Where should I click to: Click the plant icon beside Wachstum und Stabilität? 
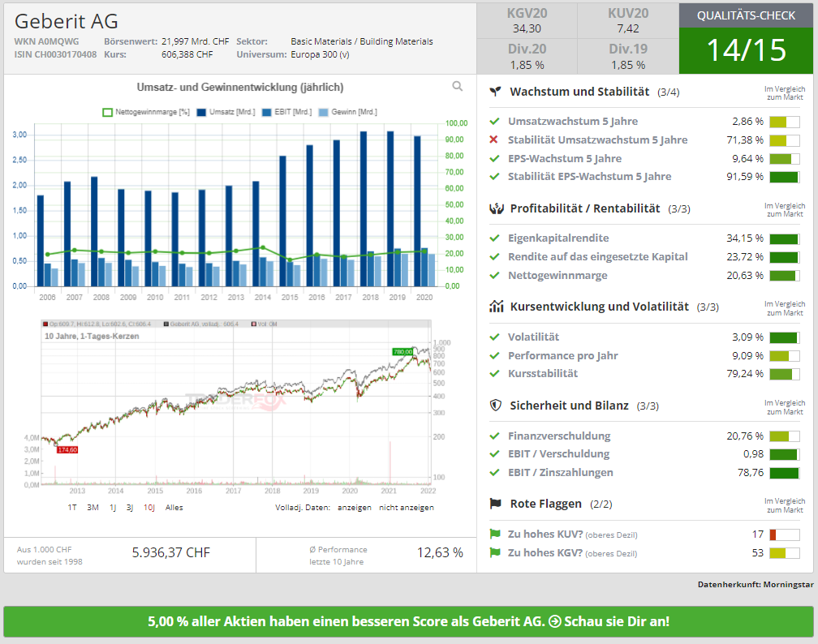pos(496,92)
